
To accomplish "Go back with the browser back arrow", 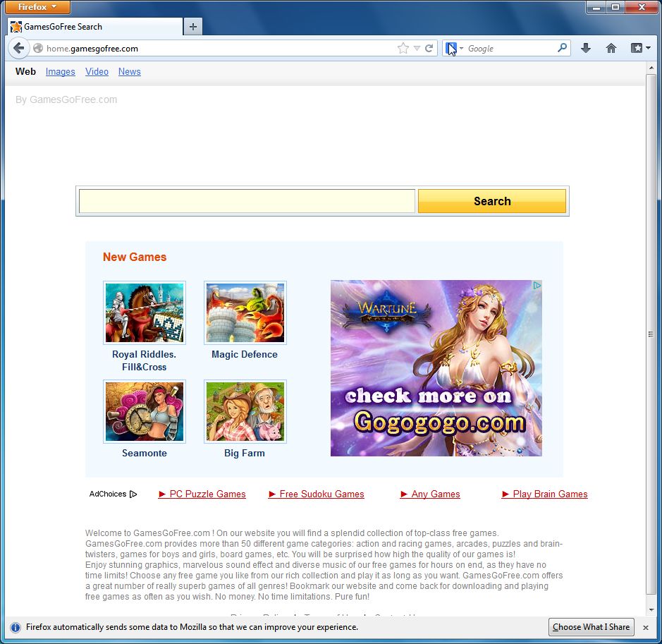I will point(18,48).
